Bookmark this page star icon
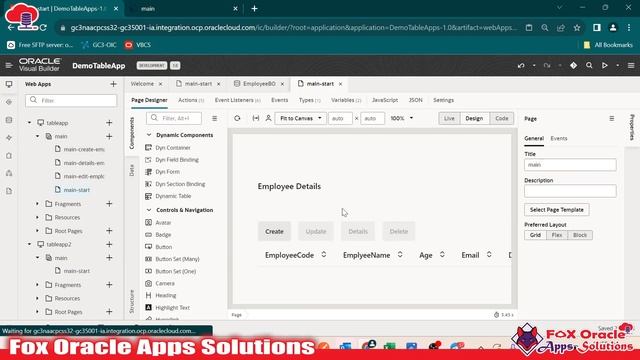Screen dimensions: 640x360 (x=577, y=28)
